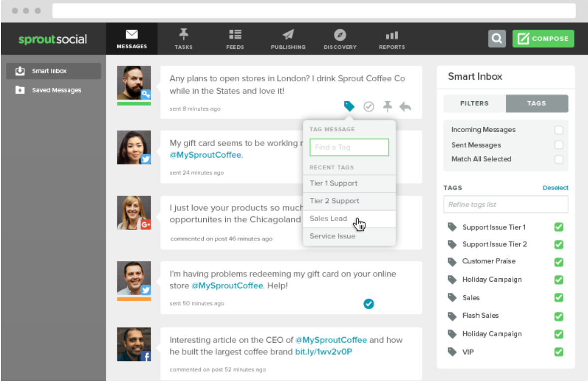Uncheck the VIP tag checkbox

559,352
